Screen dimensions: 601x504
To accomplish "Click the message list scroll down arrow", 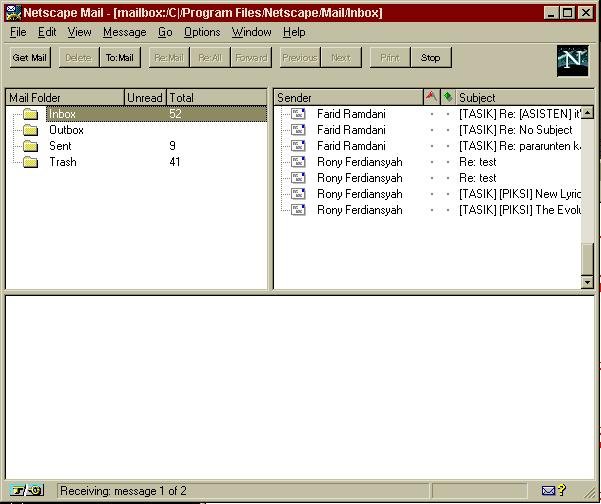I will click(x=587, y=282).
